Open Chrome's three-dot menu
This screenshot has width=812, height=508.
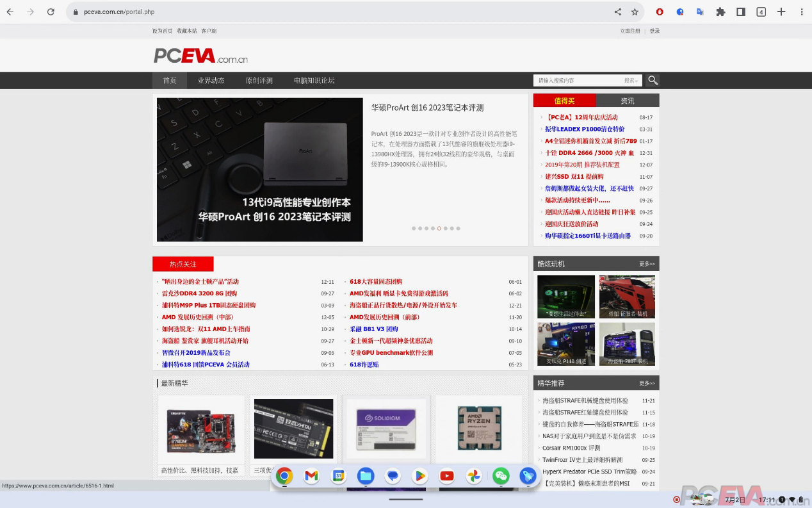pyautogui.click(x=802, y=12)
